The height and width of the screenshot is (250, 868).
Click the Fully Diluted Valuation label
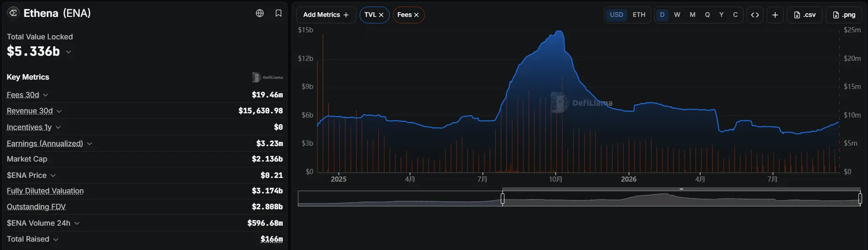[45, 191]
